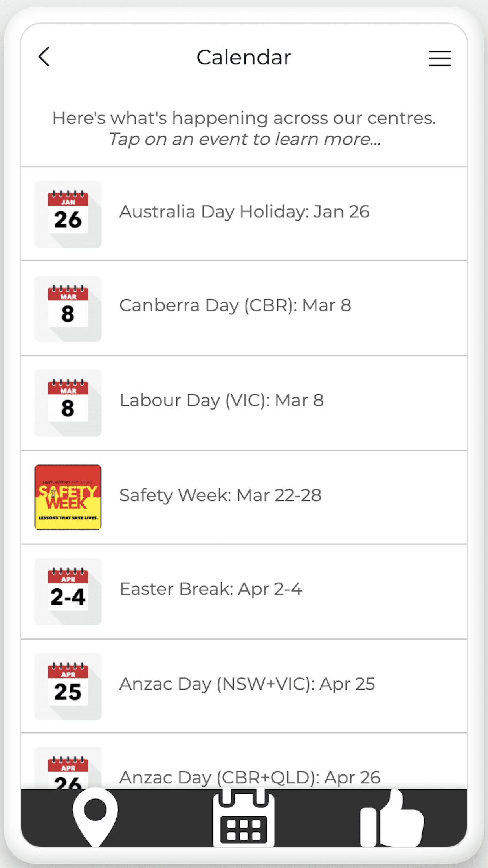Tap the Apr 25 calendar icon

[68, 686]
